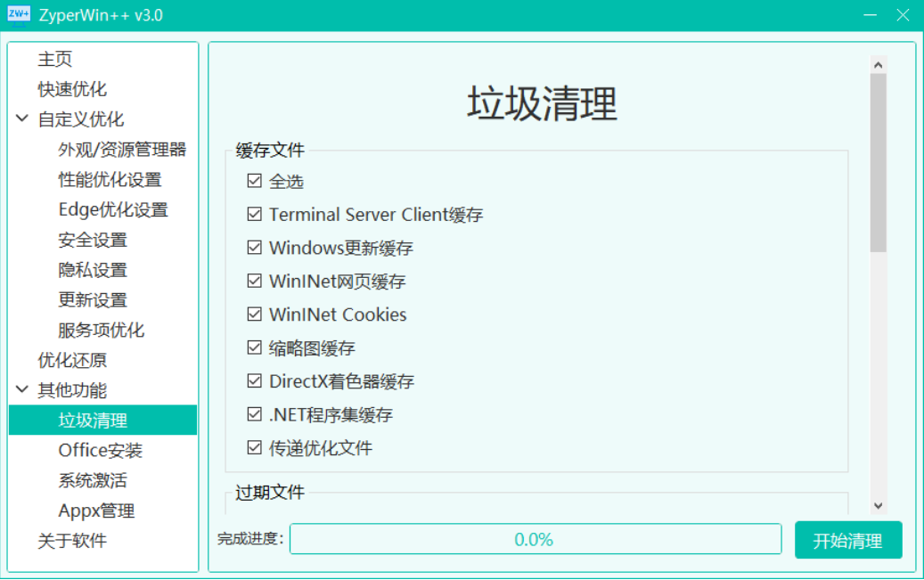924x580 pixels.
Task: Toggle DirectX着色器缓存 checkbox
Action: click(x=255, y=380)
